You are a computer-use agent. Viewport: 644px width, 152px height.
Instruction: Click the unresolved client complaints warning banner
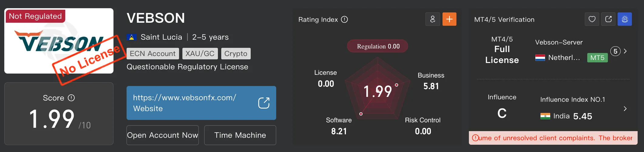click(553, 138)
